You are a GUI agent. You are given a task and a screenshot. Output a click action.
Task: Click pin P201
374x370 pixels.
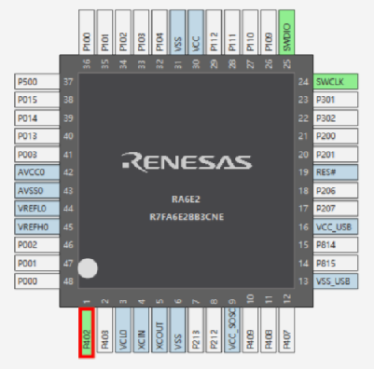pyautogui.click(x=335, y=154)
